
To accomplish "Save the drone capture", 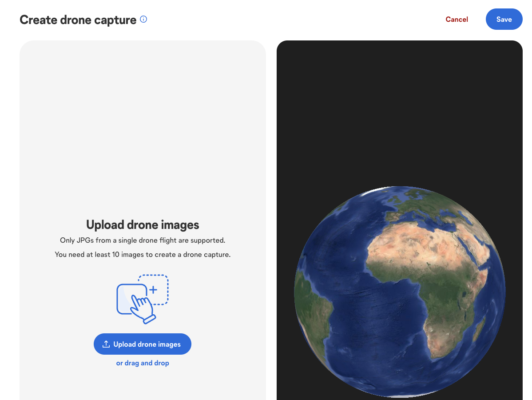I will tap(504, 19).
